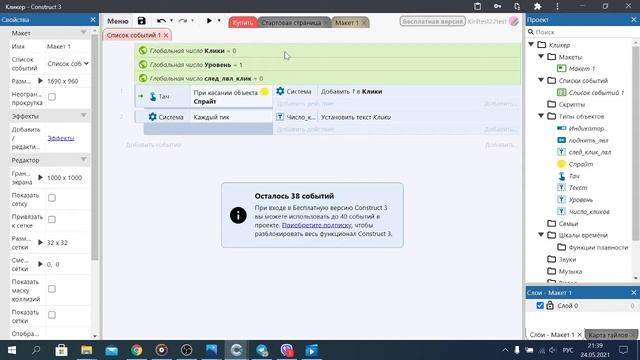640x360 pixels.
Task: Collapse the Эффекты properties section
Action: point(84,116)
